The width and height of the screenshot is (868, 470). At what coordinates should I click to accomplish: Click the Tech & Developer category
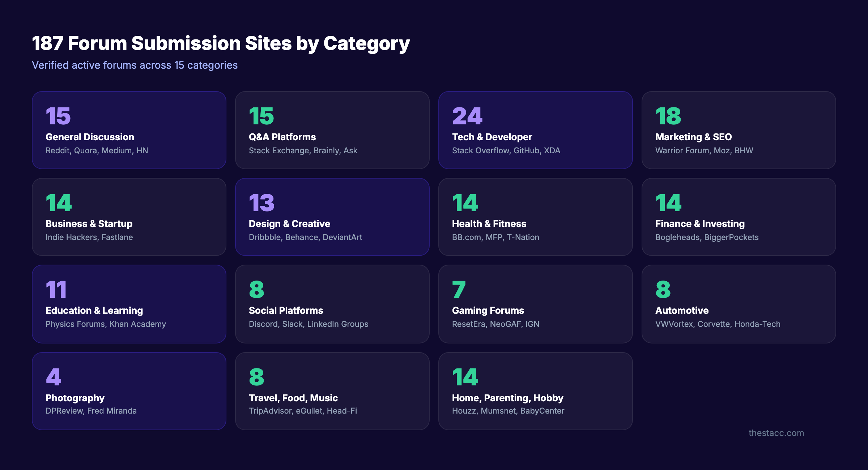coord(535,130)
